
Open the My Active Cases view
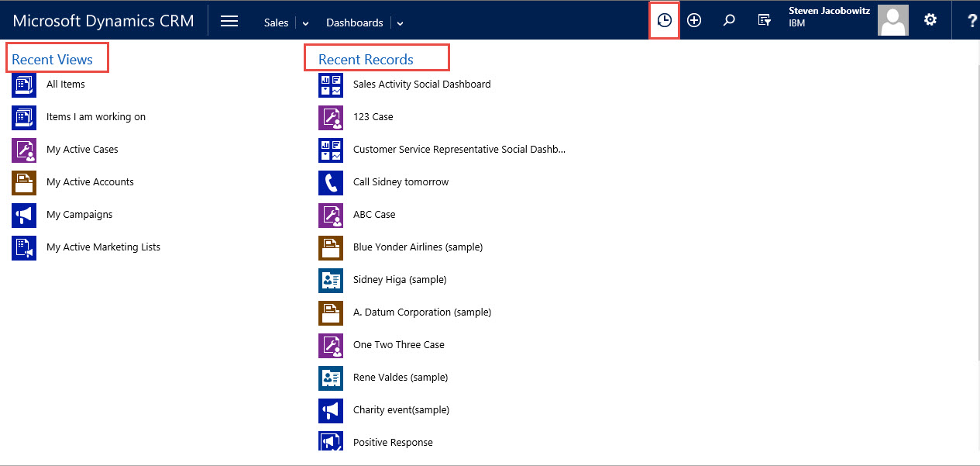(x=82, y=150)
